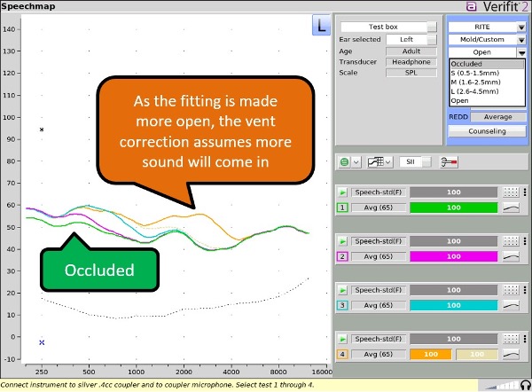The width and height of the screenshot is (532, 392).
Task: Click the volume level bars in the status bar
Action: tap(503, 386)
